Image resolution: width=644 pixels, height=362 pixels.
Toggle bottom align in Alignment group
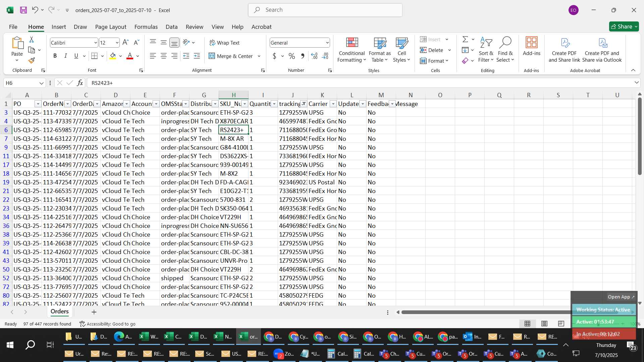174,43
